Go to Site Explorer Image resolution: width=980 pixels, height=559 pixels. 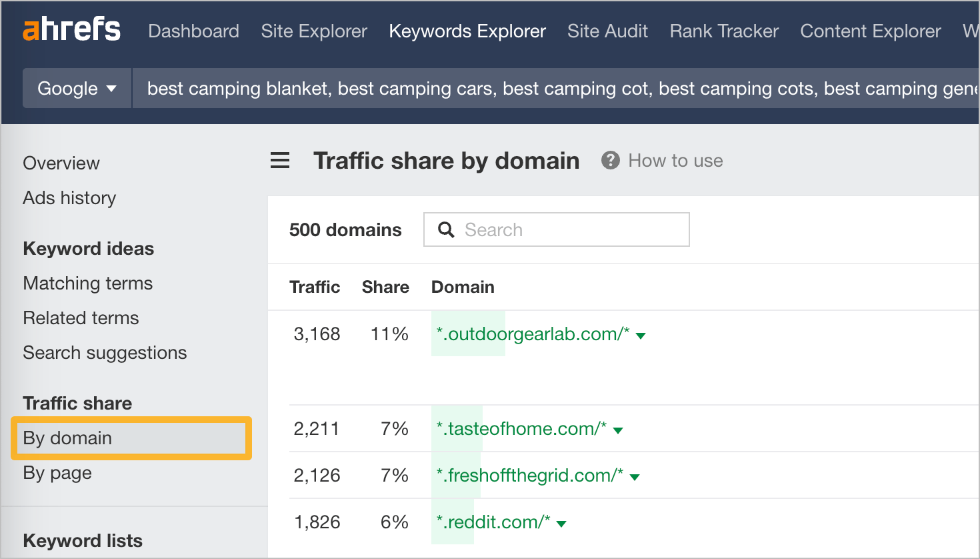[314, 31]
